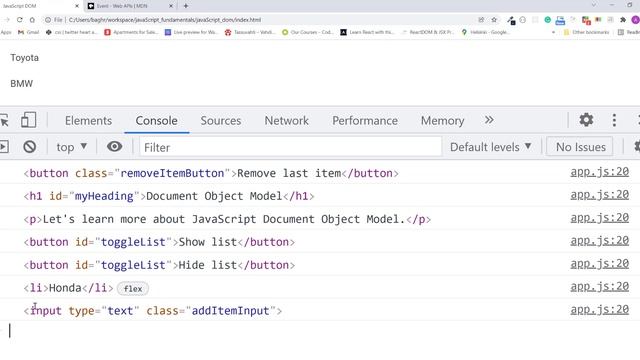Open app.js:20 link beside the myHeading log

[x=599, y=195]
